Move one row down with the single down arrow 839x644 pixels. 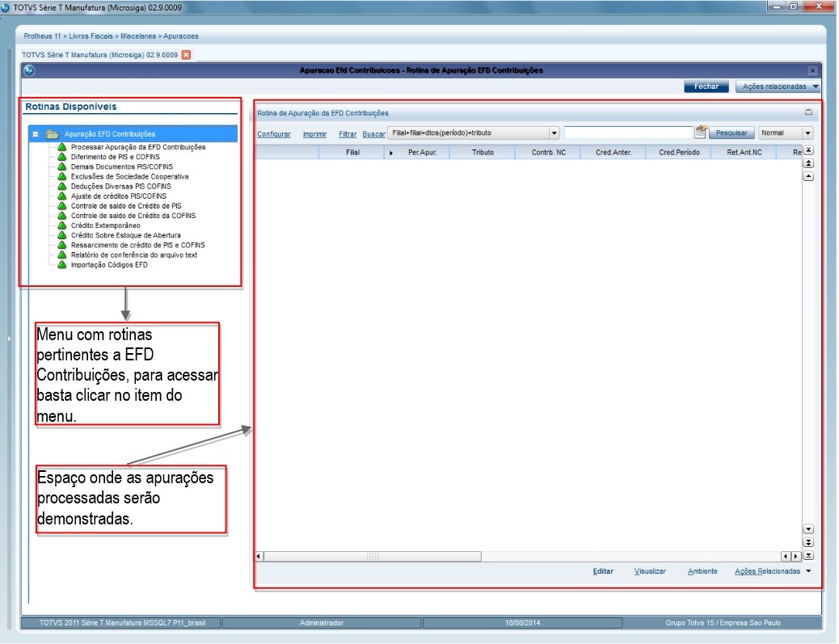[x=808, y=529]
